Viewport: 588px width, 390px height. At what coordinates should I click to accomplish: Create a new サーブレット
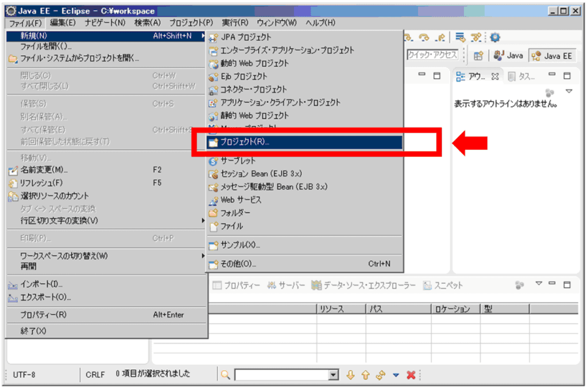pos(304,161)
